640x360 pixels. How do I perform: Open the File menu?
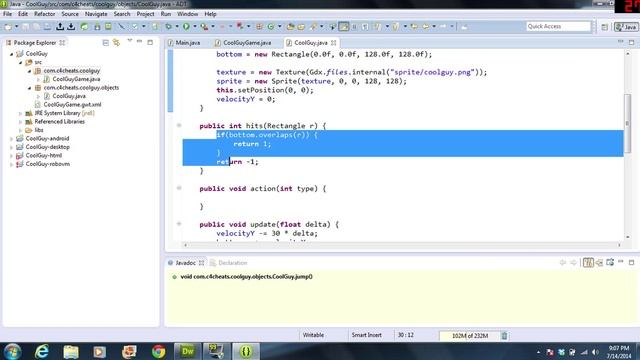coord(7,14)
